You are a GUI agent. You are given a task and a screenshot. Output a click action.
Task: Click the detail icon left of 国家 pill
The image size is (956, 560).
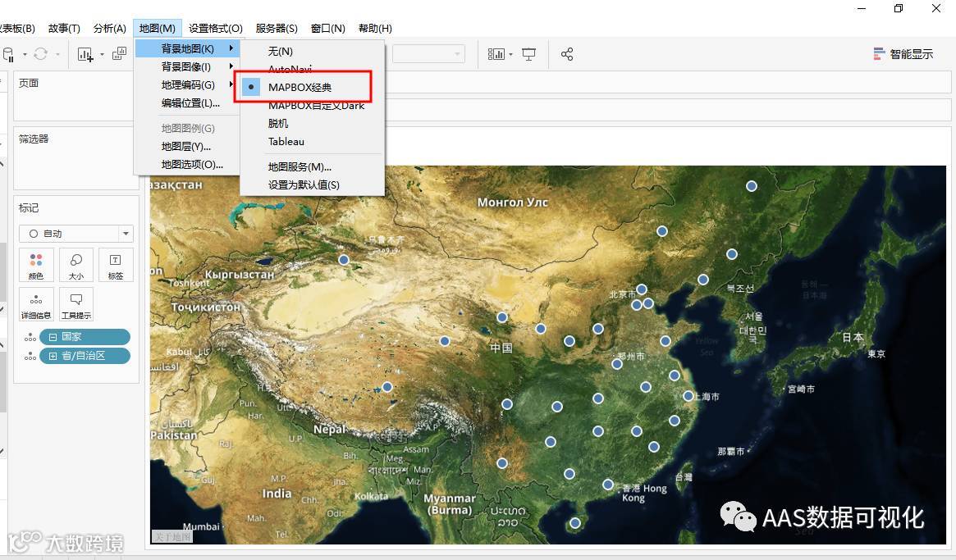[30, 338]
